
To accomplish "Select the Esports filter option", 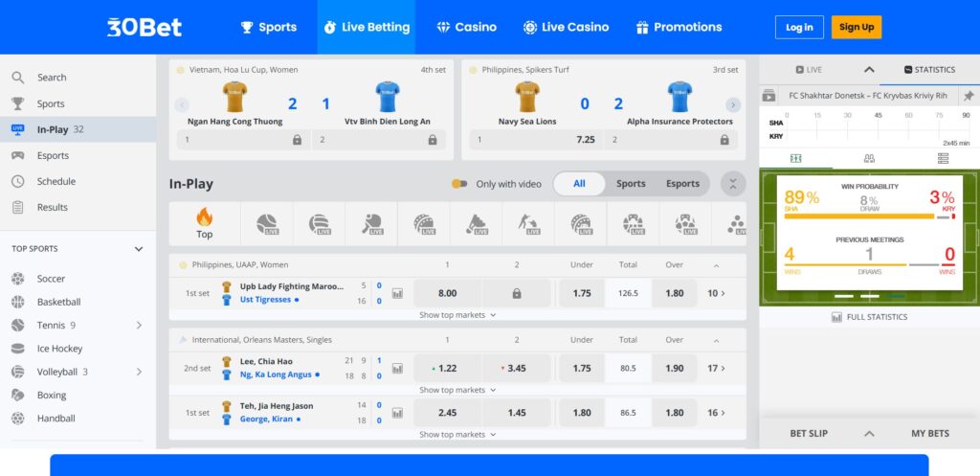I will [682, 184].
